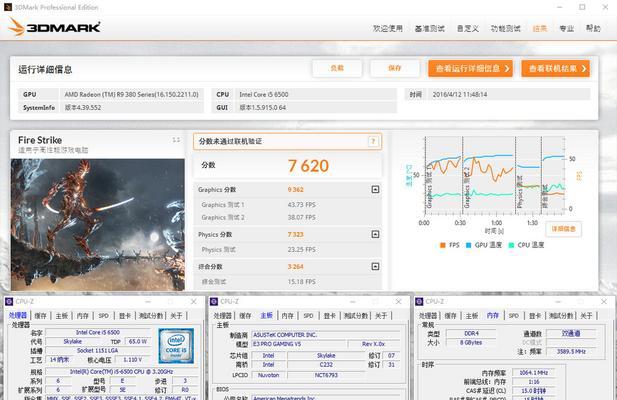Image resolution: width=617 pixels, height=400 pixels.
Task: Click the 负载 button
Action: 337,68
